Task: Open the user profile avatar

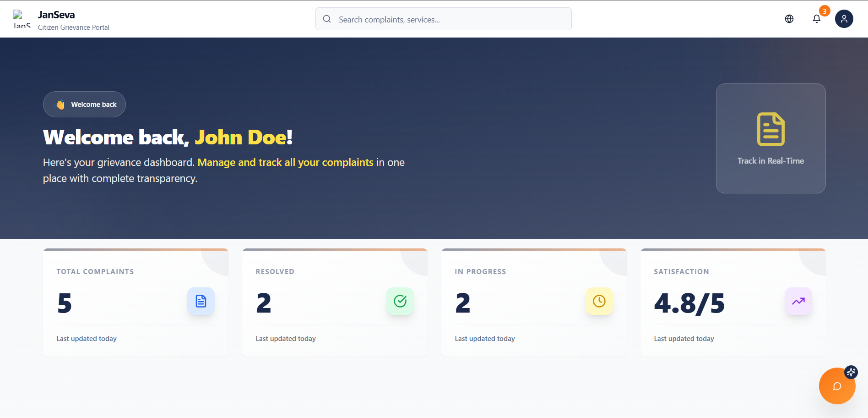Action: [x=844, y=19]
